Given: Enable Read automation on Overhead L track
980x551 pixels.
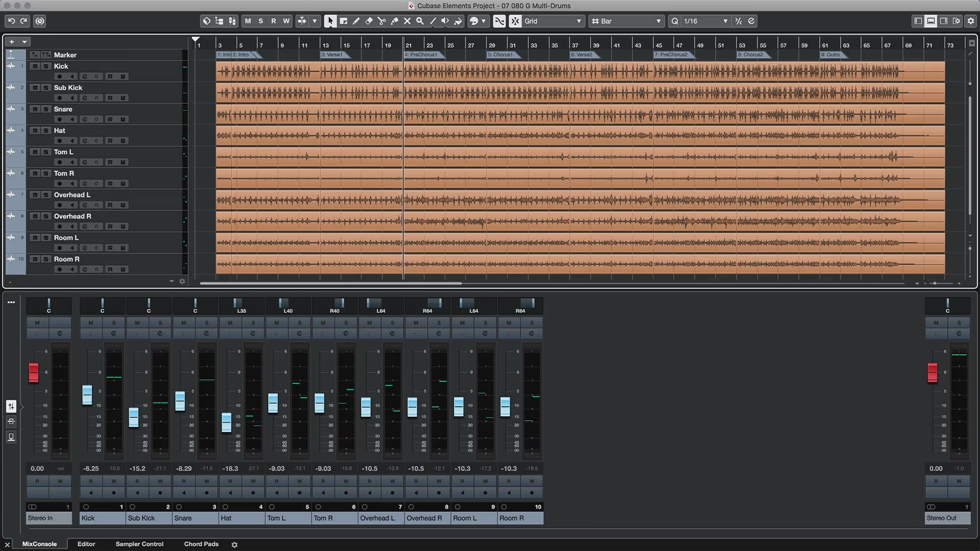Looking at the screenshot, I should [110, 205].
